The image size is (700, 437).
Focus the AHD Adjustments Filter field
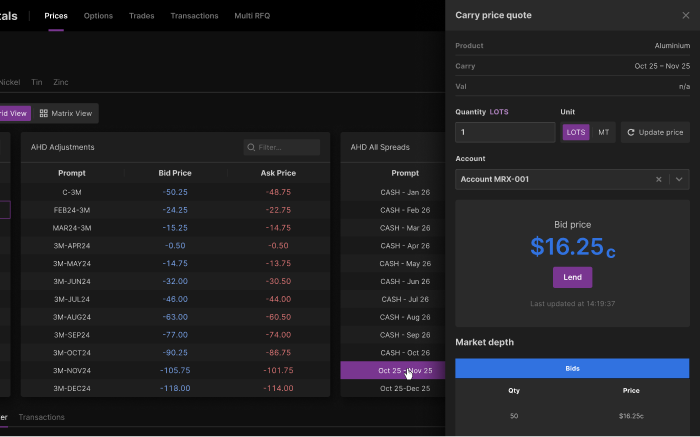tap(286, 147)
